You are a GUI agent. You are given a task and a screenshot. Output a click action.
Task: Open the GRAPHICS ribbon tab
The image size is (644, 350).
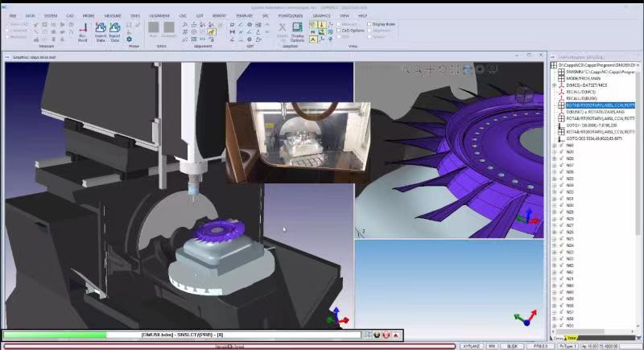coord(321,15)
